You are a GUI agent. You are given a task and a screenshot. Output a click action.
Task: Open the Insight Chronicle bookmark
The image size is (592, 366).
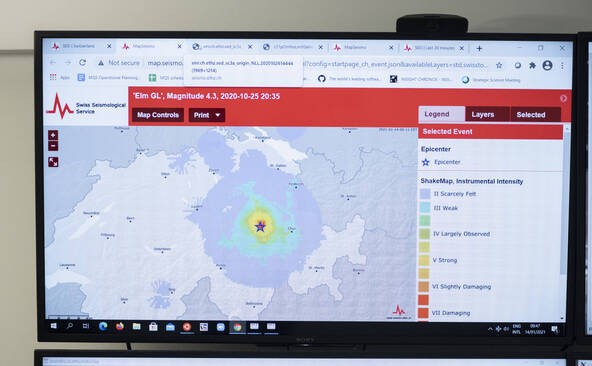[x=421, y=79]
